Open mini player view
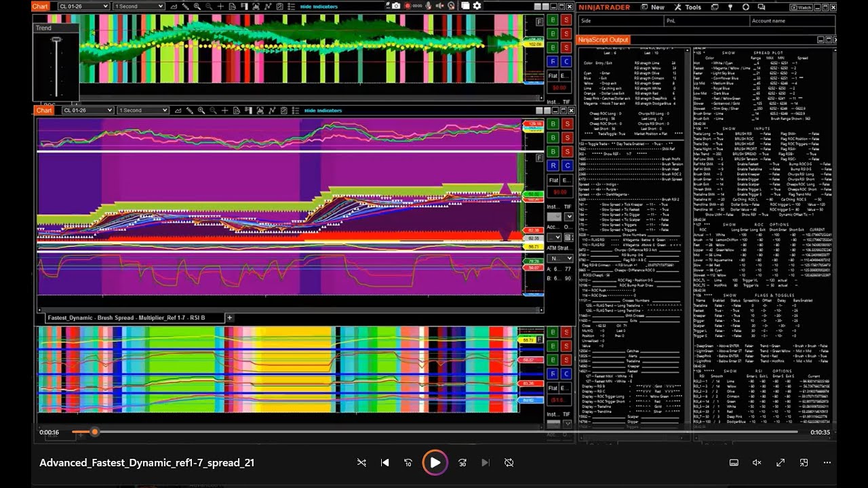This screenshot has height=488, width=868. pos(804,462)
